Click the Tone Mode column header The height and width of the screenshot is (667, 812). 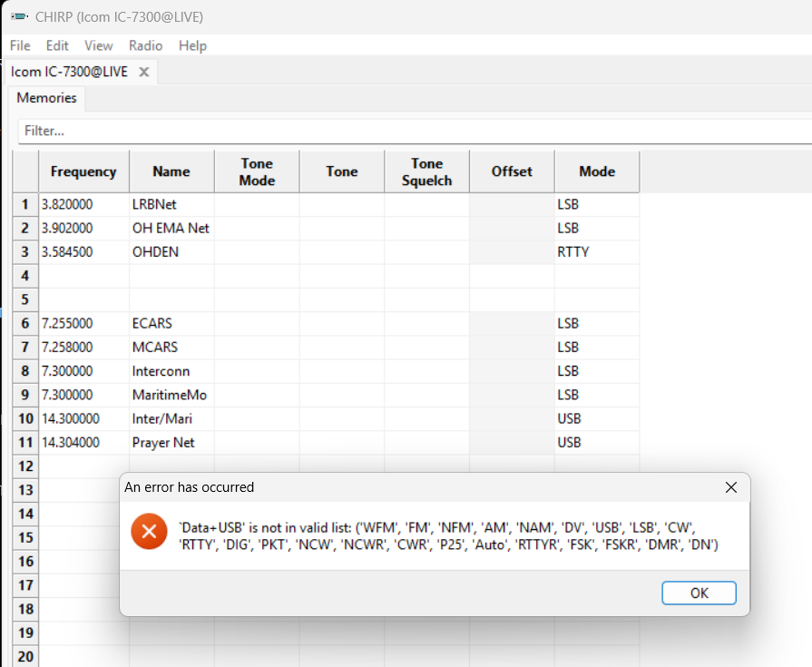[257, 172]
